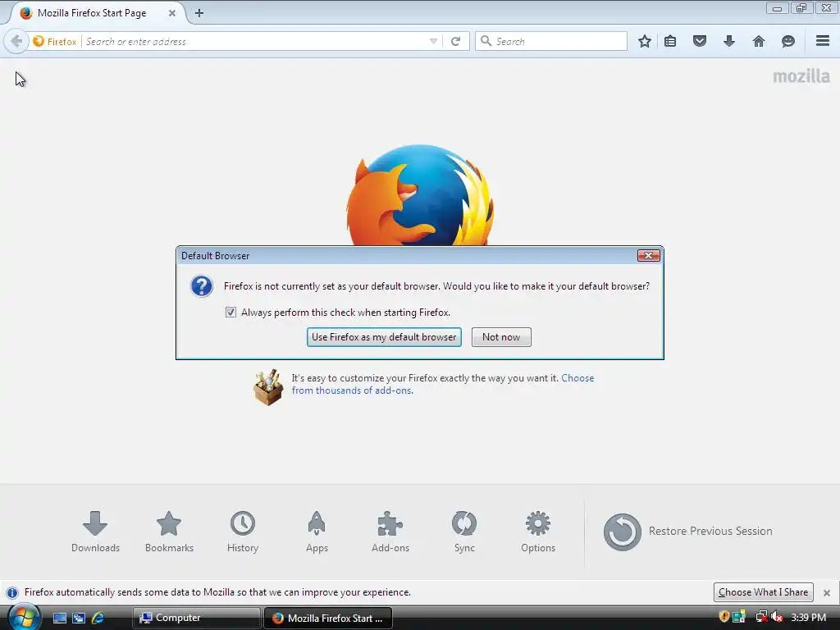Viewport: 840px width, 630px height.
Task: Launch Internet Explorer from quick launch
Action: (98, 618)
